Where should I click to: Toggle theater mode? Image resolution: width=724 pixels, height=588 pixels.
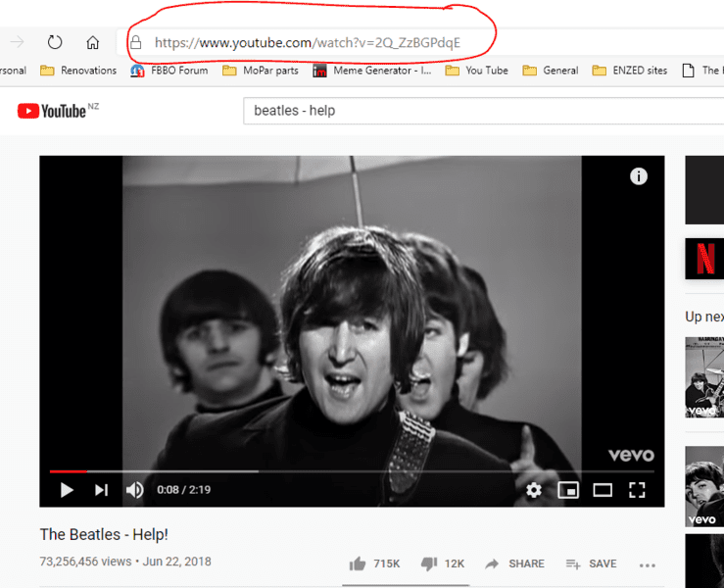click(x=603, y=490)
